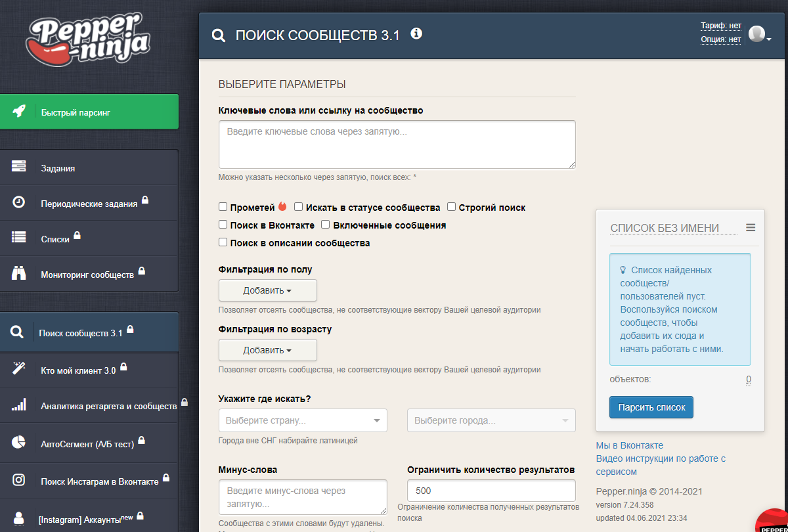Click the lock icon beside Периодические задания

(x=145, y=200)
